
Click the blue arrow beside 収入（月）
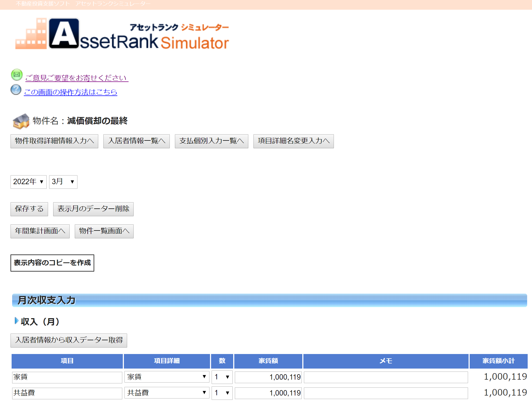pos(16,321)
